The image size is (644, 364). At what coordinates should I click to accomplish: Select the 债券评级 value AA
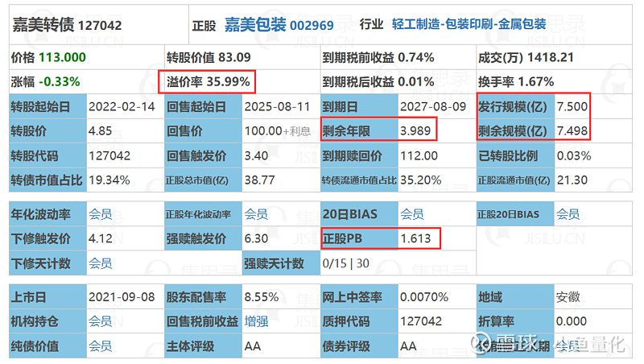[x=409, y=346]
